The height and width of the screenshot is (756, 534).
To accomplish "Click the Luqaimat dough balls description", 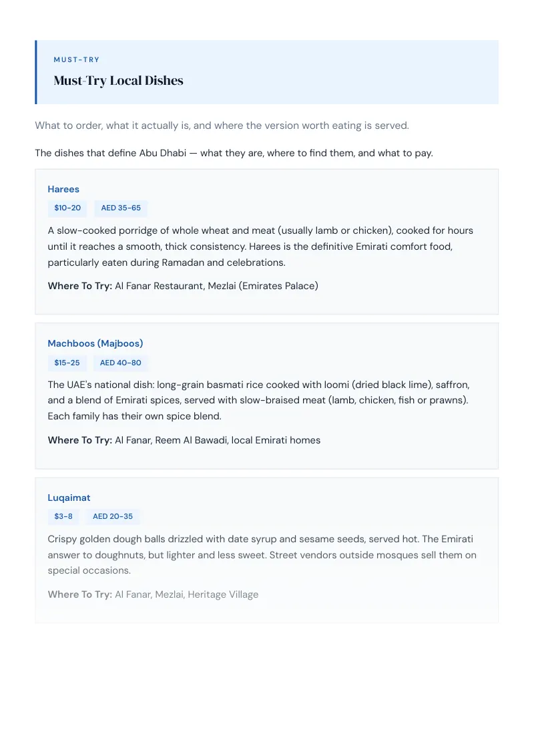I will click(x=262, y=554).
